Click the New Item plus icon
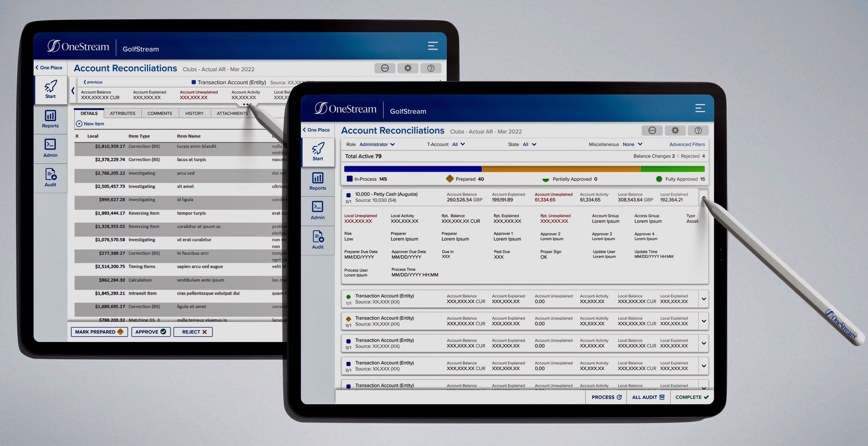868x446 pixels. (79, 124)
